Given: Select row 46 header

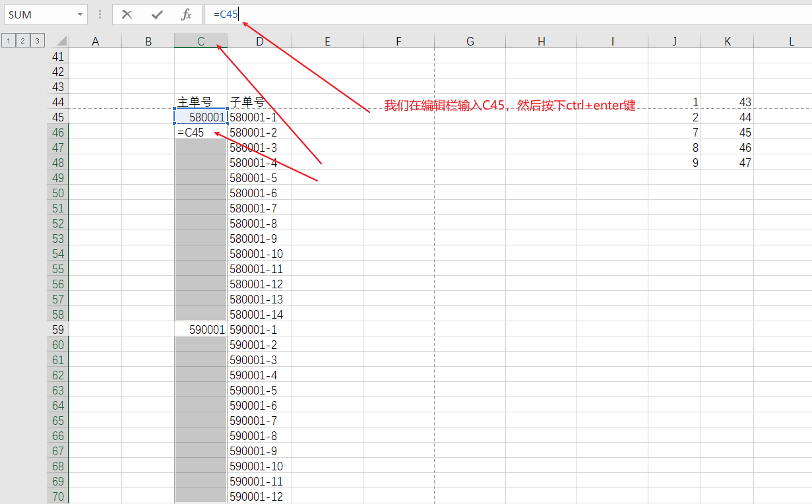Looking at the screenshot, I should point(58,133).
